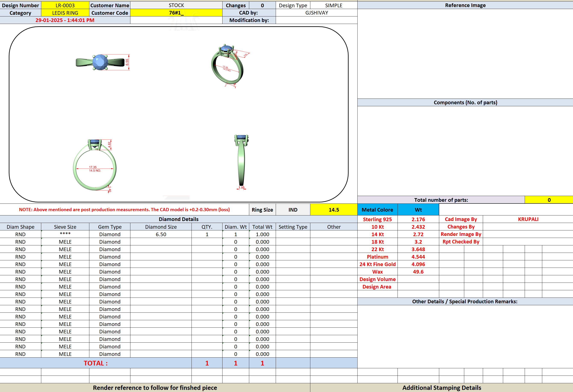Select the Design Type value SIMPLE
Screen dimensions: 573x392
point(334,5)
